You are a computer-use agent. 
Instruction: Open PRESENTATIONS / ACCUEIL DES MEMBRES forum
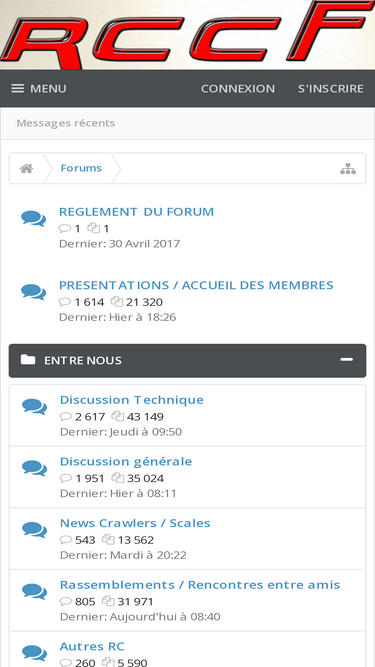tap(196, 285)
